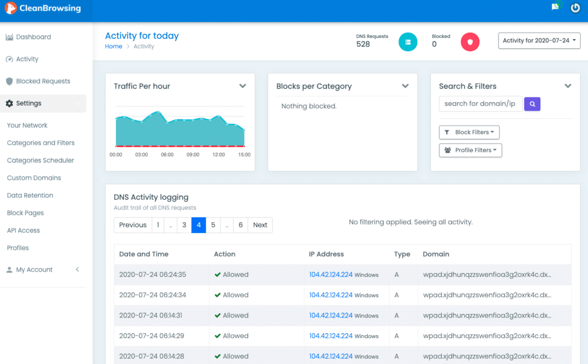This screenshot has height=364, width=588.
Task: Collapse the Traffic Per hour panel
Action: click(x=243, y=86)
